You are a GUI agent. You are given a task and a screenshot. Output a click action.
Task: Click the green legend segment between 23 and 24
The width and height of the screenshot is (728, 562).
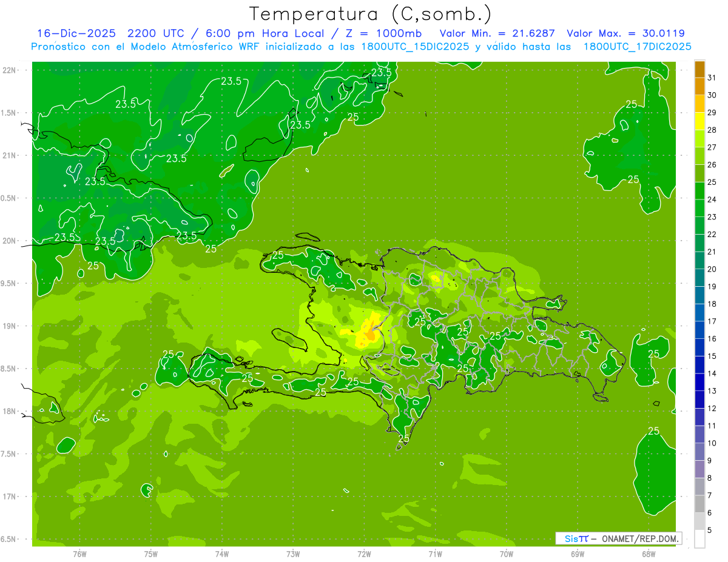point(699,209)
